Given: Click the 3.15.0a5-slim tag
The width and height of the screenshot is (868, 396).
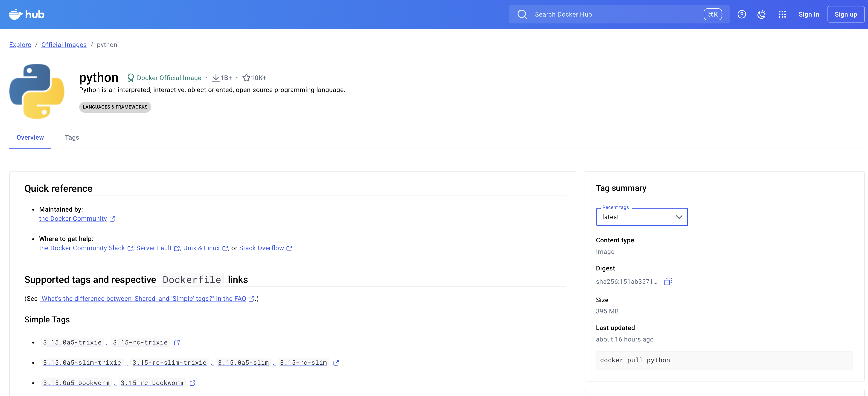Looking at the screenshot, I should (x=243, y=363).
